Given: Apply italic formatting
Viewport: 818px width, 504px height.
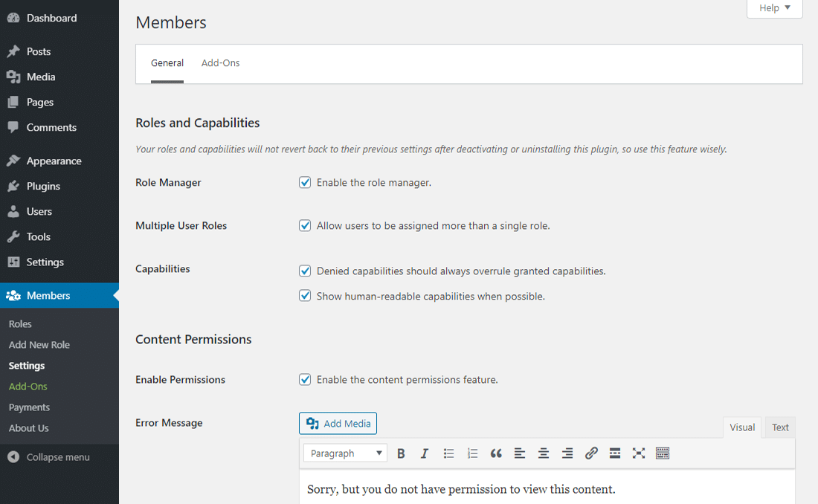Looking at the screenshot, I should click(x=425, y=453).
